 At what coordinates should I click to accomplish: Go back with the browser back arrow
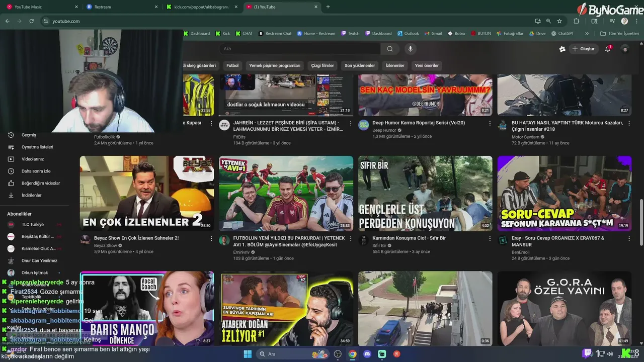7,21
